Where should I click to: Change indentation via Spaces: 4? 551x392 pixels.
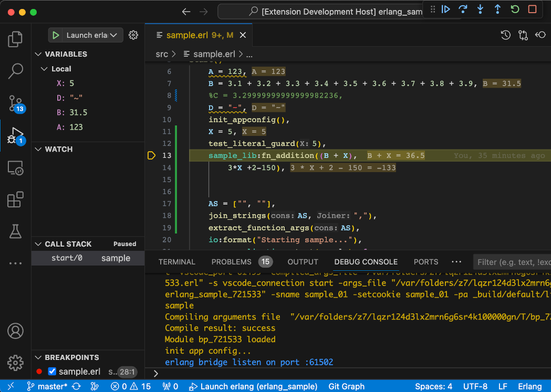[x=434, y=386]
